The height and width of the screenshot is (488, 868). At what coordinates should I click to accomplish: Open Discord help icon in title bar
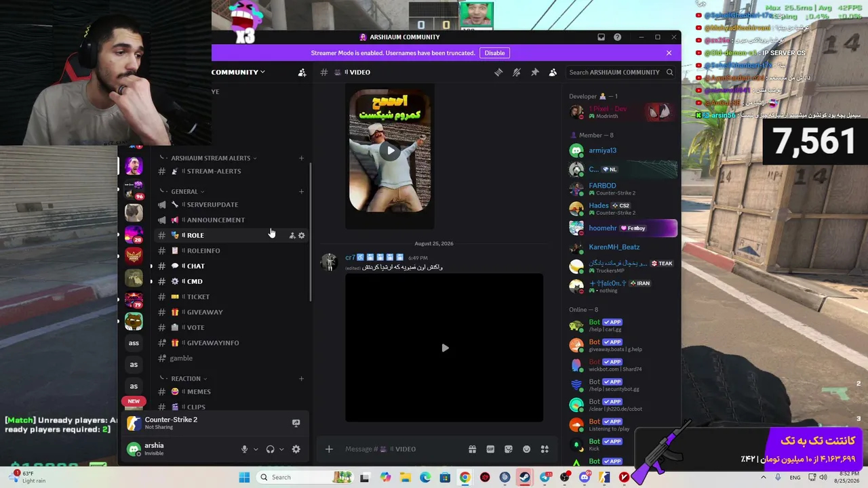[x=617, y=37]
